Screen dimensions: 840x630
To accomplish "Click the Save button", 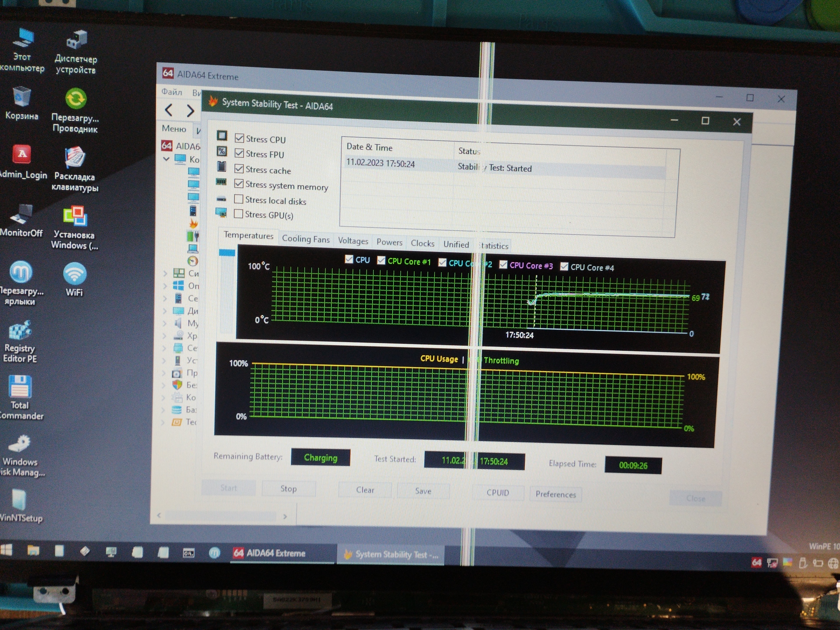I will (423, 491).
